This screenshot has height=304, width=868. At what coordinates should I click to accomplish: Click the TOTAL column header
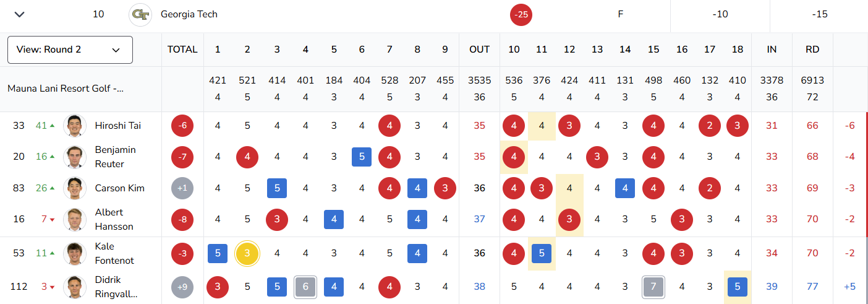pyautogui.click(x=182, y=50)
